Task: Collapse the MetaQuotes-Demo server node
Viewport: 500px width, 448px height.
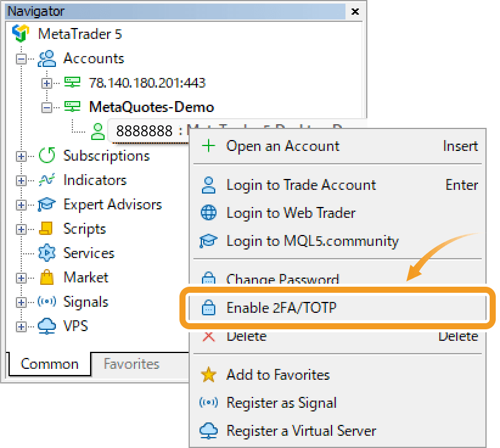Action: [47, 108]
